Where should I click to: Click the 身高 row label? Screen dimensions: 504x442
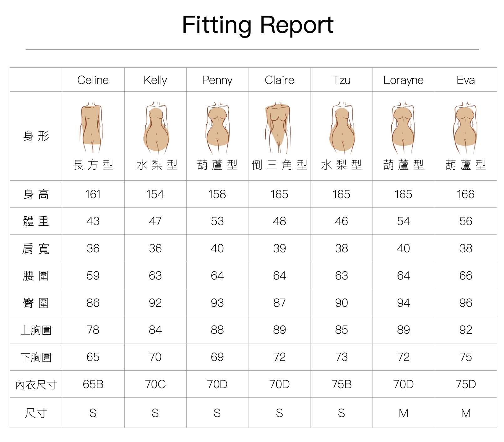[36, 194]
